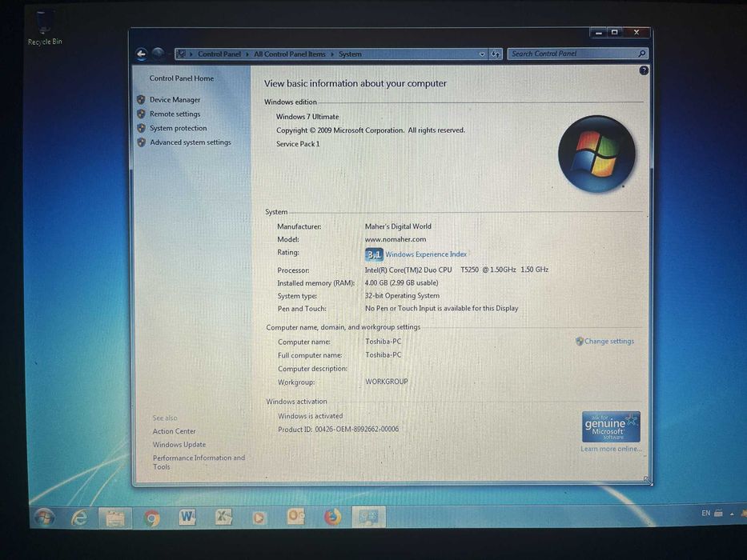Launch Internet Explorer from taskbar

click(79, 517)
